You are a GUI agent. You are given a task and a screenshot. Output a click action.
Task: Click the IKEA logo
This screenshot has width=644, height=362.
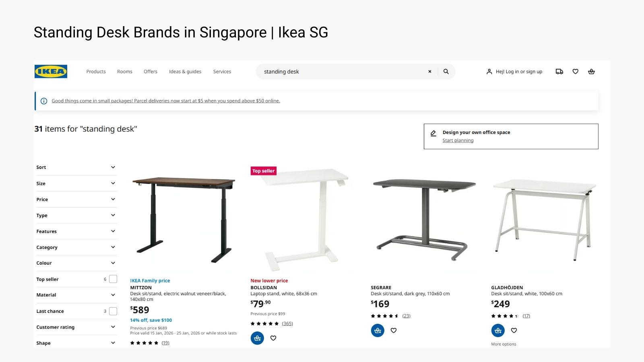tap(50, 71)
